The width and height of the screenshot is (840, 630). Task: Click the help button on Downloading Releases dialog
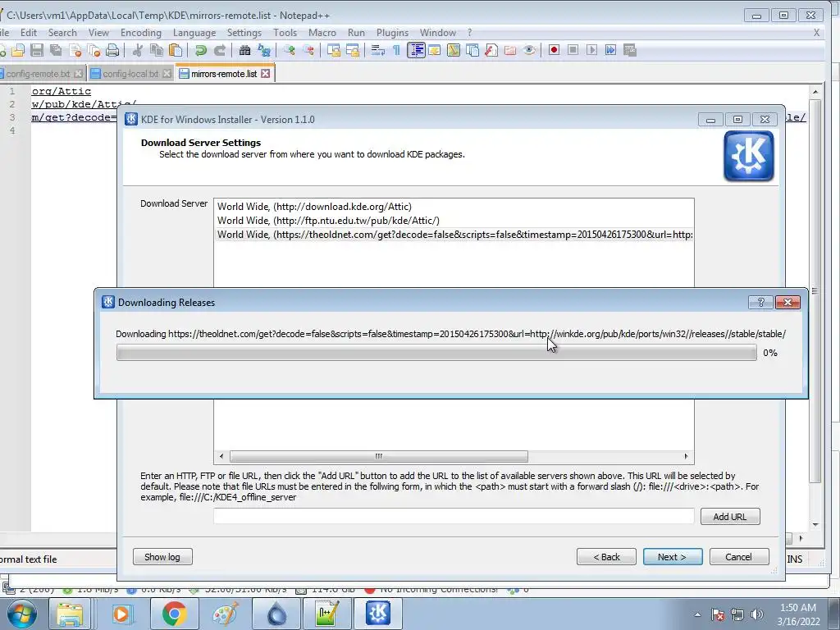[x=760, y=302]
